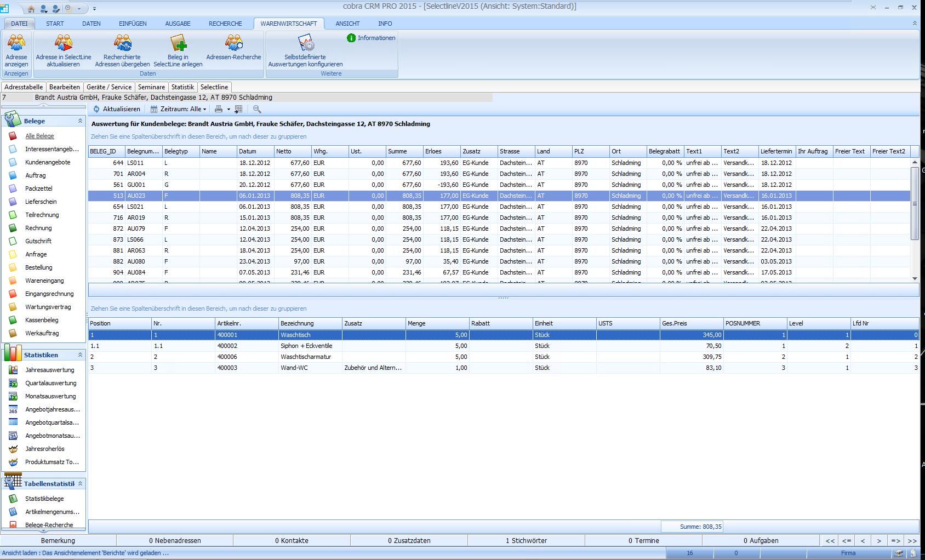This screenshot has width=925, height=560.
Task: Sort by the Bezeichnung column header
Action: click(310, 323)
